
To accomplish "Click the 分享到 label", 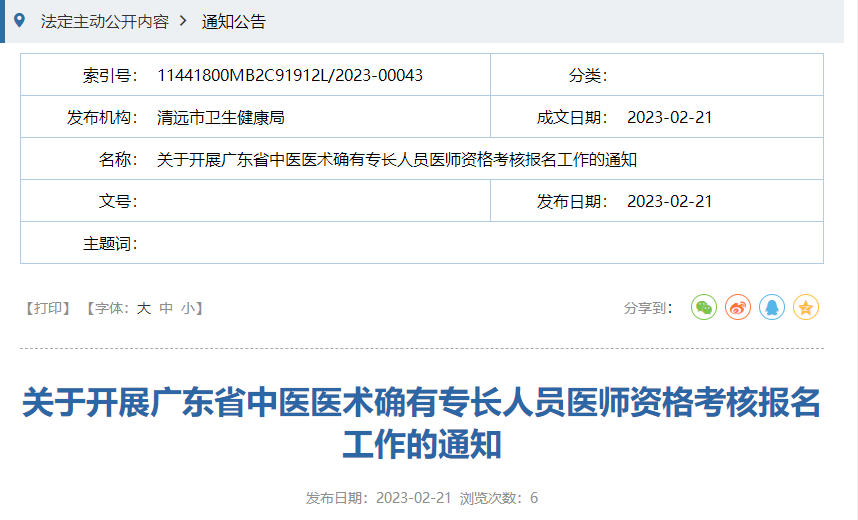I will tap(648, 308).
